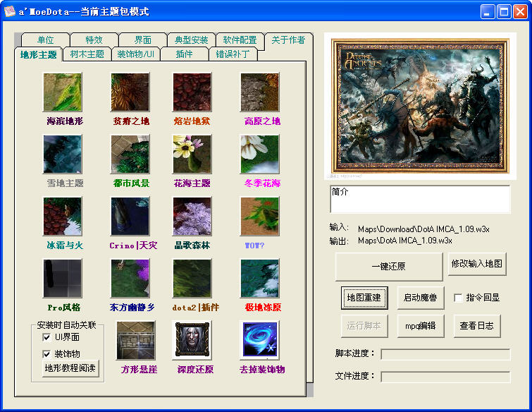This screenshot has height=412, width=532.
Task: Toggle the UI界面 checkbox
Action: (x=47, y=337)
